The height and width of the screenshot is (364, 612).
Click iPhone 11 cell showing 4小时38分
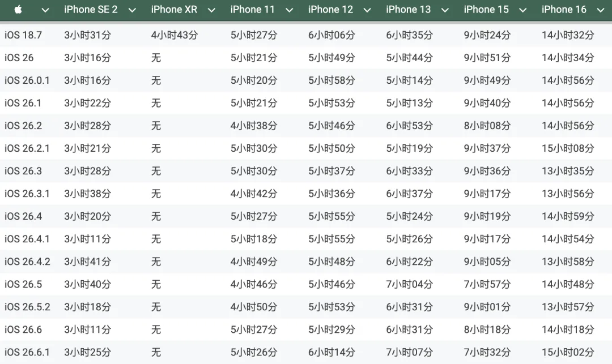[254, 126]
